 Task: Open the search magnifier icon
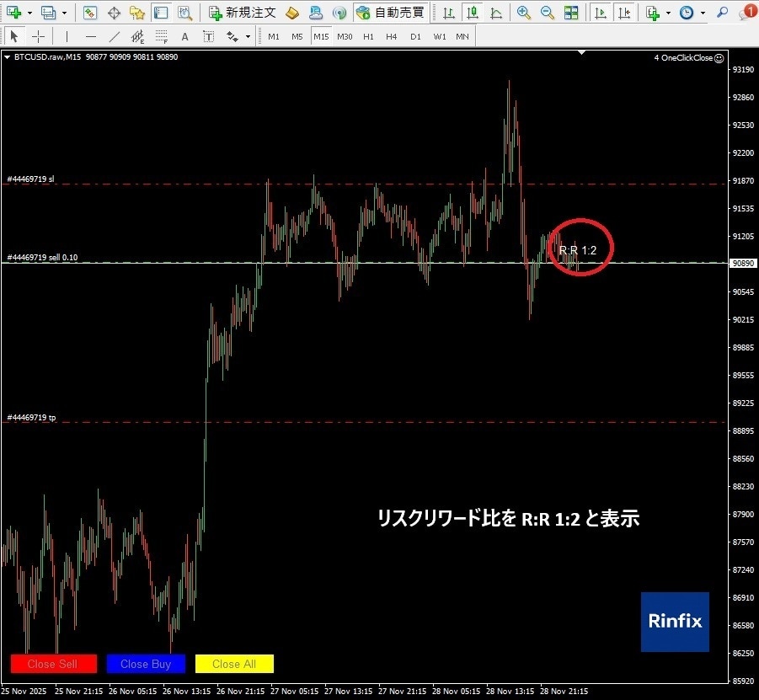pos(722,13)
